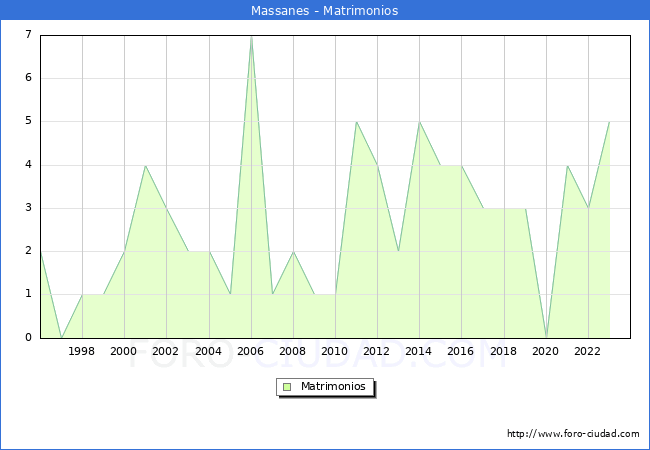Click the y-axis value 5
Viewport: 650px width, 450px height.
click(x=28, y=121)
